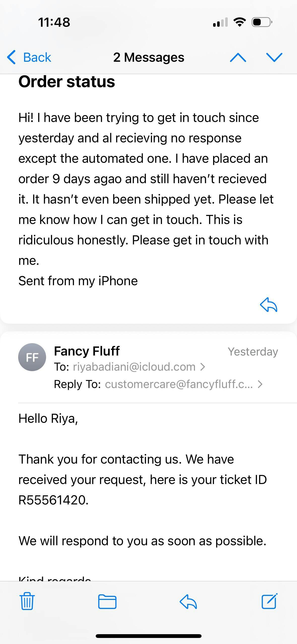Image resolution: width=297 pixels, height=644 pixels.
Task: Tap the Order status subject heading
Action: tap(67, 82)
